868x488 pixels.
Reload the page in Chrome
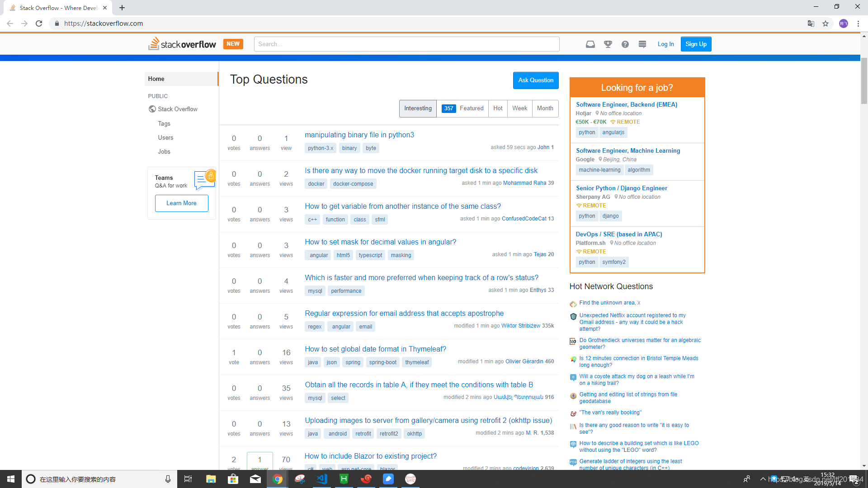39,23
